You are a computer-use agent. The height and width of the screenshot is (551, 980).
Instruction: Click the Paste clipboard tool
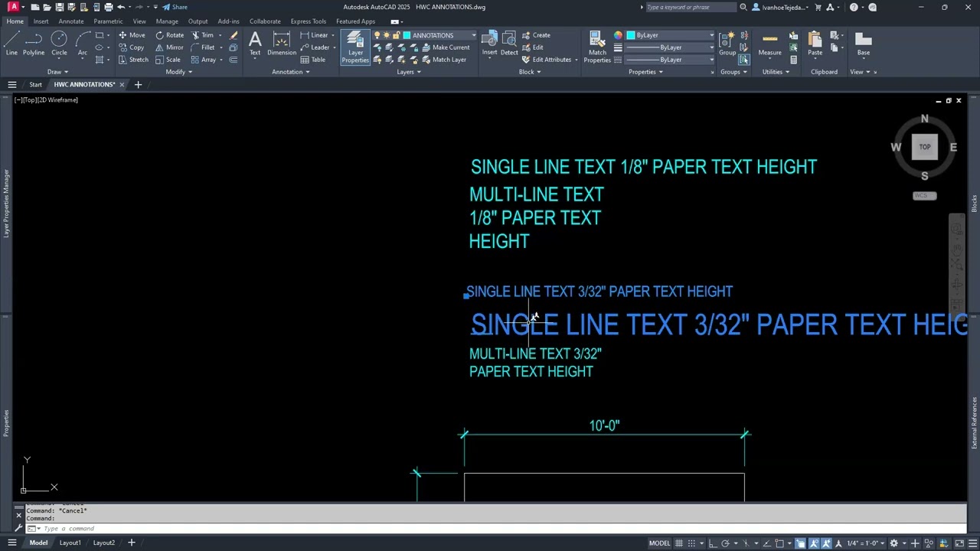[x=815, y=44]
